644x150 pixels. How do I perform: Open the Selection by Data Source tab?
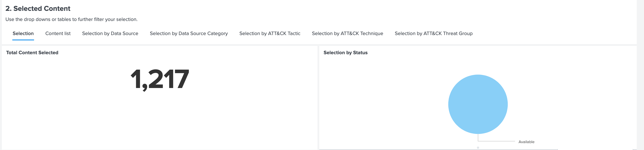pos(110,33)
